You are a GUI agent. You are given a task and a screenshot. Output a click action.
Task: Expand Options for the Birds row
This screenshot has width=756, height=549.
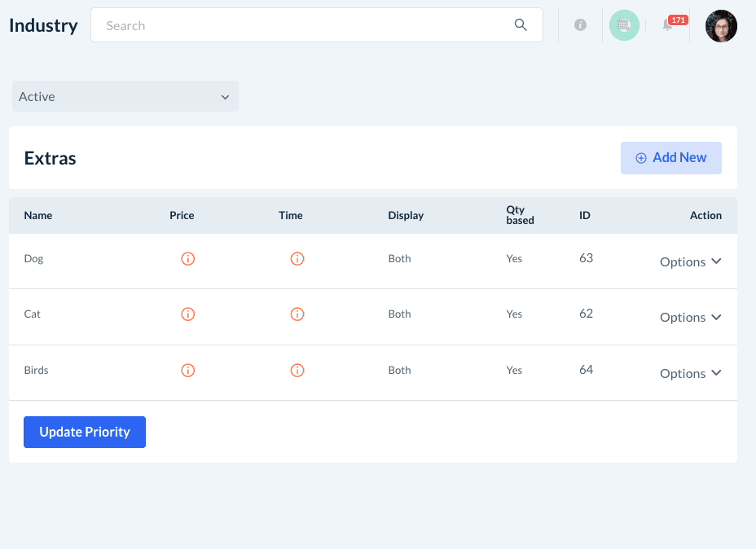pyautogui.click(x=690, y=373)
